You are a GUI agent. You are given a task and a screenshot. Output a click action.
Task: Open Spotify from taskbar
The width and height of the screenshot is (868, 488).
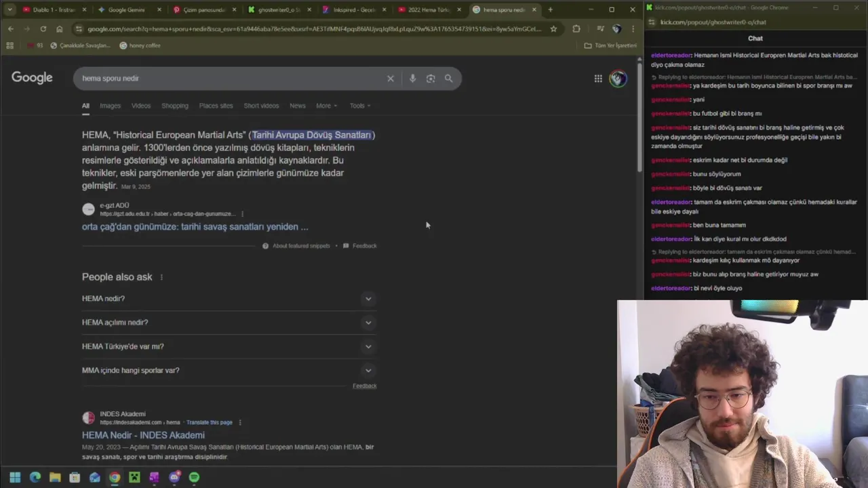pyautogui.click(x=194, y=477)
